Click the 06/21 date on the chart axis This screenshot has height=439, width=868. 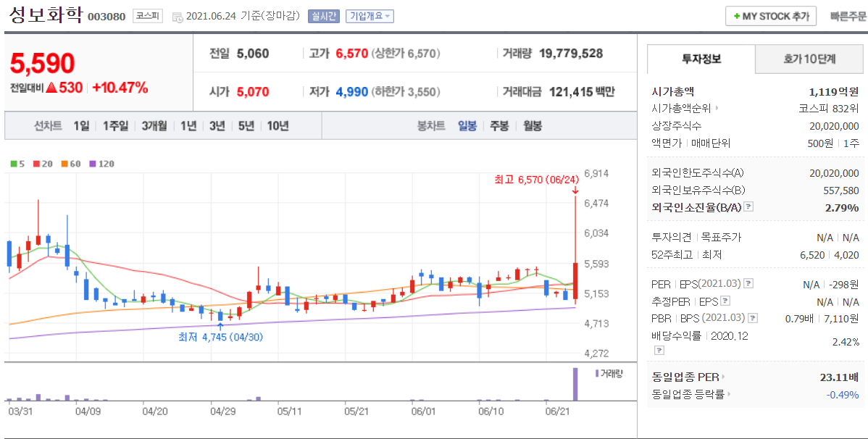[x=557, y=411]
